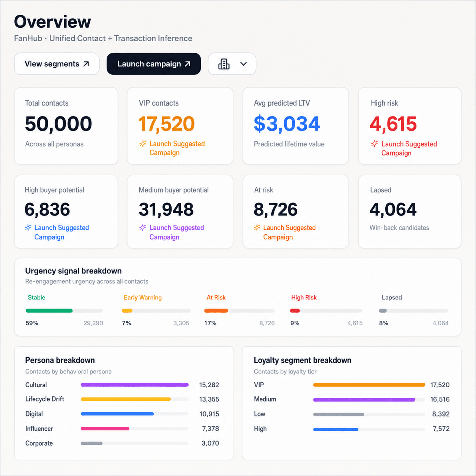476x476 pixels.
Task: Select the Total contacts card
Action: coord(66,126)
